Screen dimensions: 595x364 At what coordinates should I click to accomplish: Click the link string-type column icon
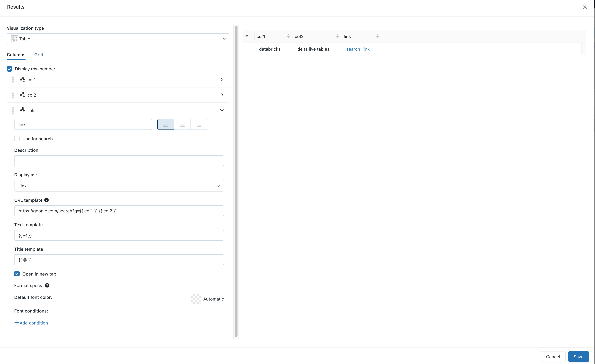22,110
